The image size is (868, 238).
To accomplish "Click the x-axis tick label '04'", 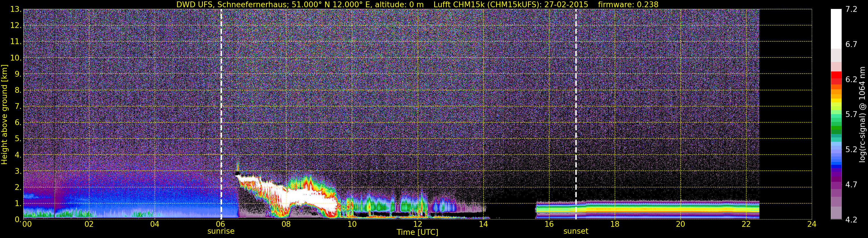I will [155, 224].
